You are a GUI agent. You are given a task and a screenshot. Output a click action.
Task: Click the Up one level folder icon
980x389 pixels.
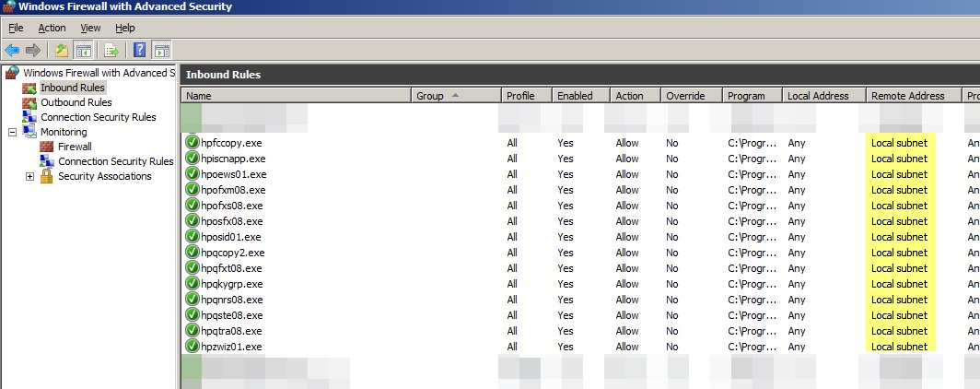(61, 50)
